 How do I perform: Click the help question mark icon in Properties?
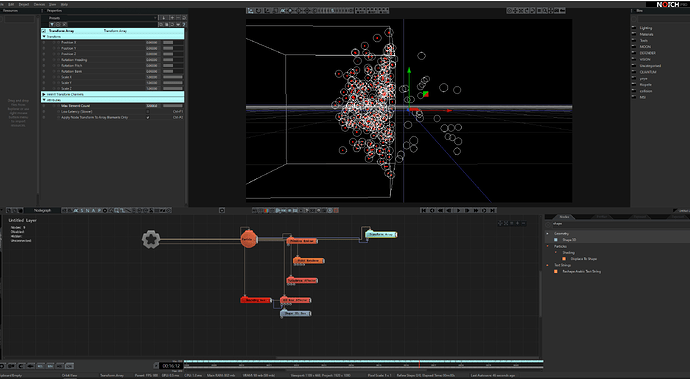(184, 24)
